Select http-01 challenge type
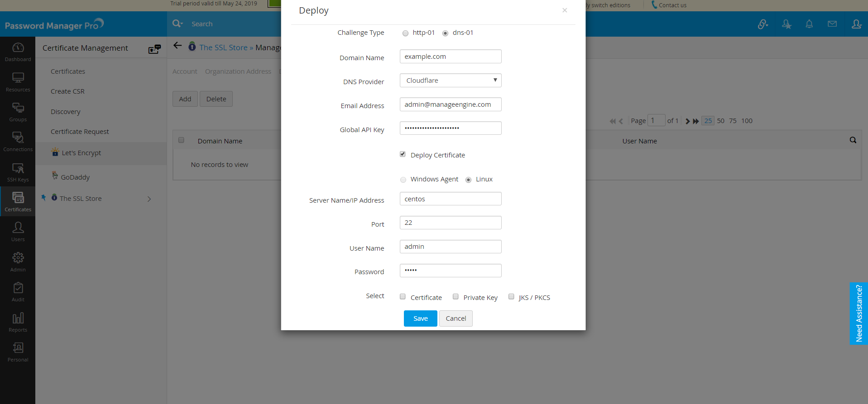Screen dimensions: 868x404 point(406,33)
